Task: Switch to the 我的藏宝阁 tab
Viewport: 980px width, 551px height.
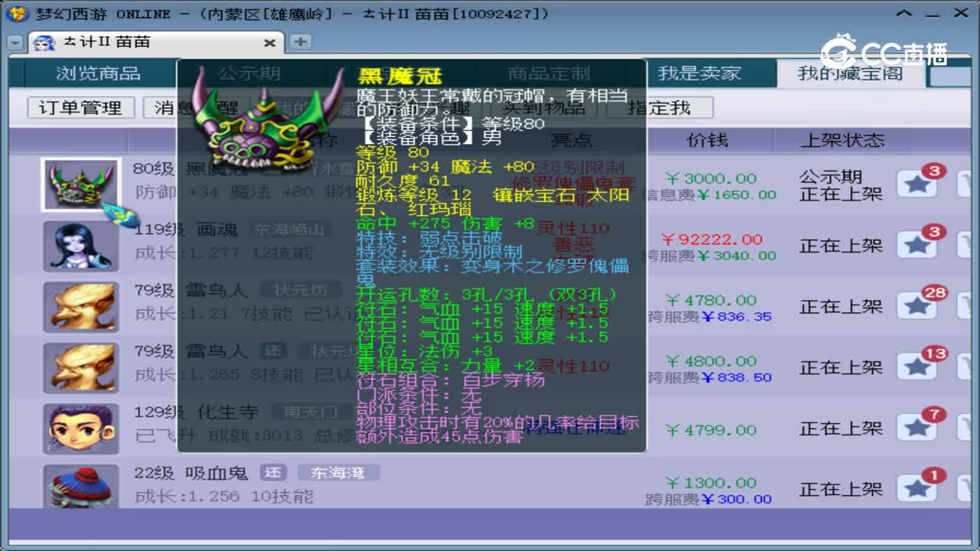Action: [x=850, y=73]
